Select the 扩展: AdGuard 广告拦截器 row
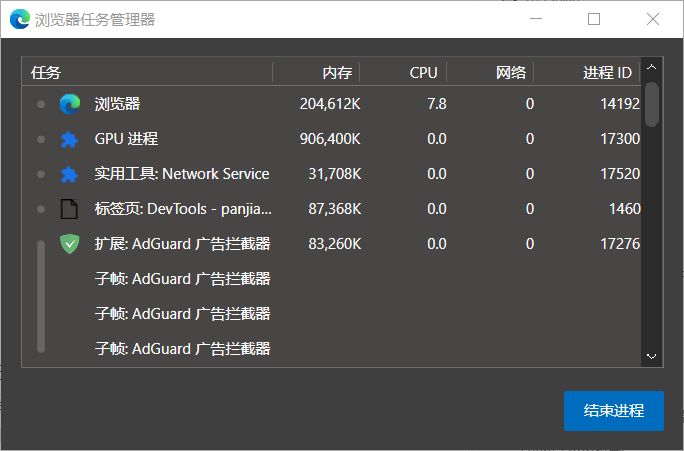Viewport: 684px width, 451px height. point(332,243)
